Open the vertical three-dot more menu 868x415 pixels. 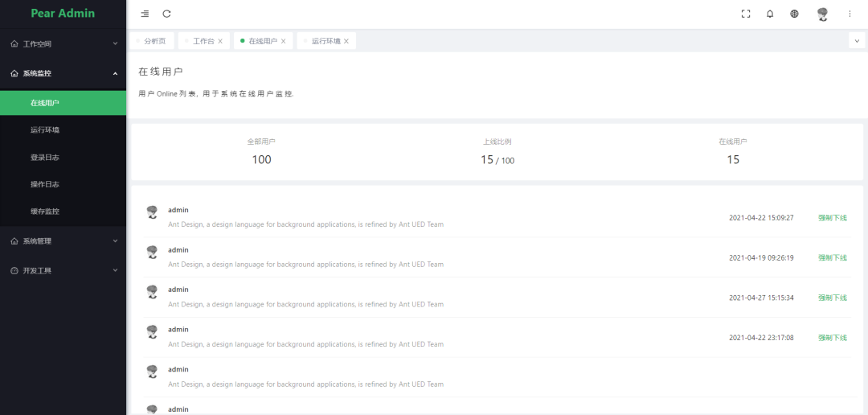pyautogui.click(x=850, y=14)
